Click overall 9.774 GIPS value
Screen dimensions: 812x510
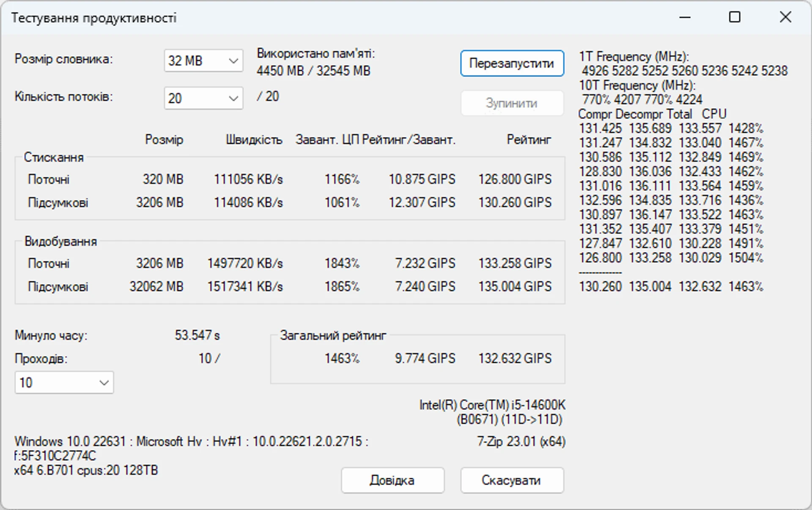(425, 359)
